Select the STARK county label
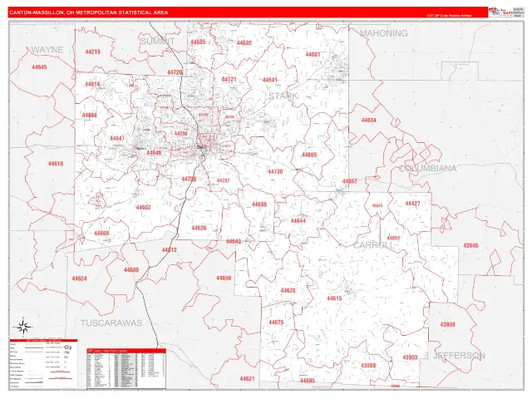This screenshot has width=532, height=399. [x=283, y=96]
